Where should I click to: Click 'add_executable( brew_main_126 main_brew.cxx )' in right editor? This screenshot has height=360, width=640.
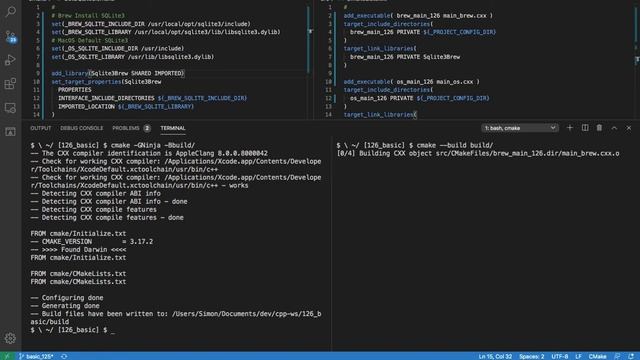[x=418, y=16]
